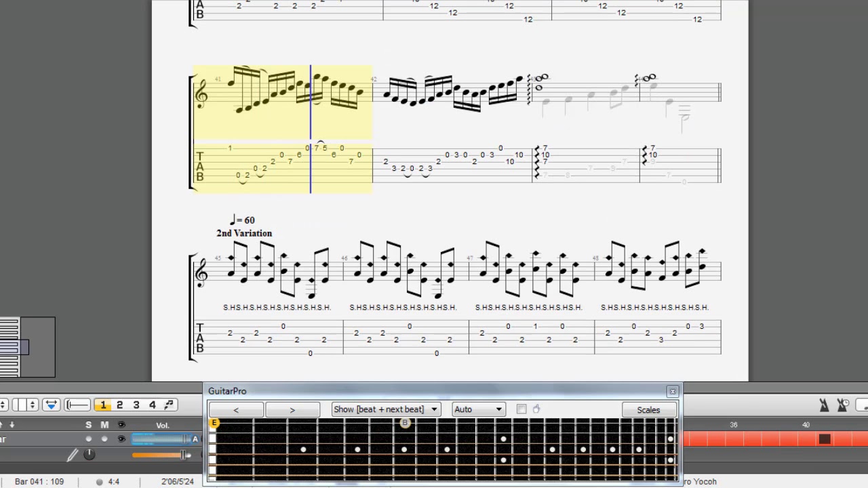868x488 pixels.
Task: Go to previous fretboard beat button
Action: click(236, 409)
